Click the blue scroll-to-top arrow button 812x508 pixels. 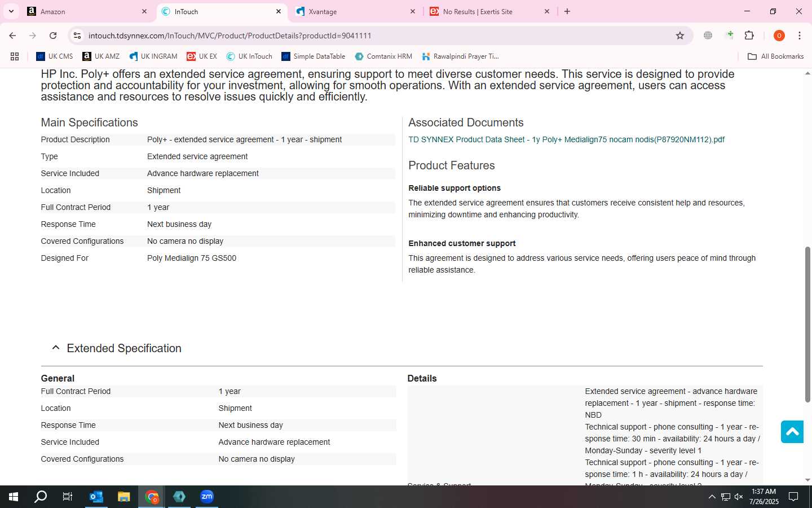(x=792, y=432)
